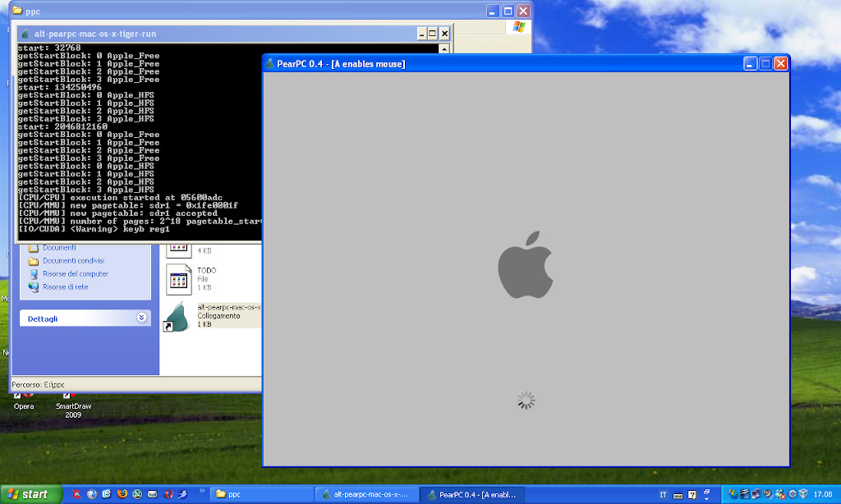Click the Messenger tray icon with red X
841x504 pixels.
tap(780, 494)
